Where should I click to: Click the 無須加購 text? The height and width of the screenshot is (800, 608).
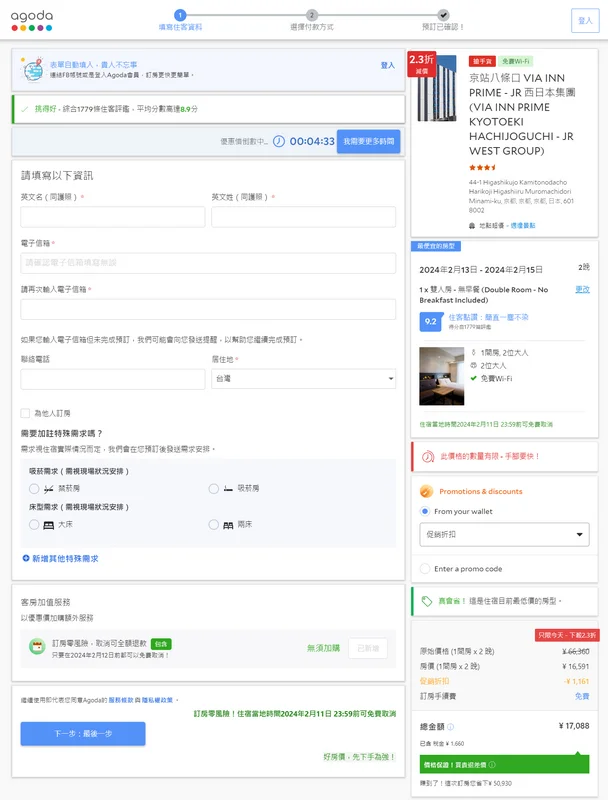tap(323, 648)
